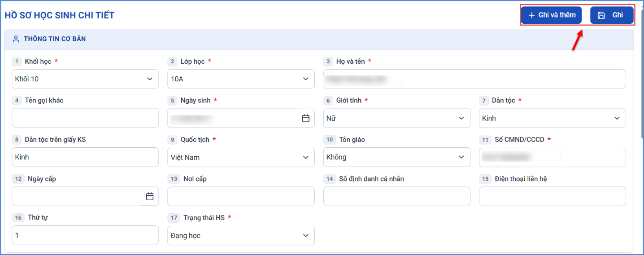Click the Ghi và thêm button

551,15
